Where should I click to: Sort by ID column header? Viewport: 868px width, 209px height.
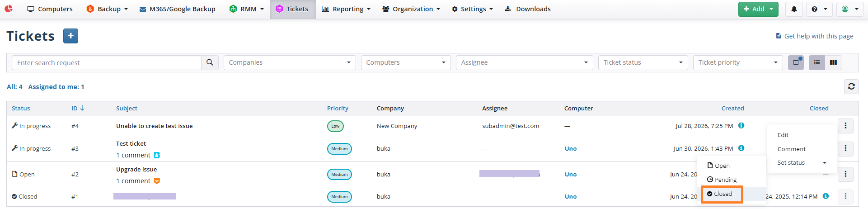pos(78,109)
